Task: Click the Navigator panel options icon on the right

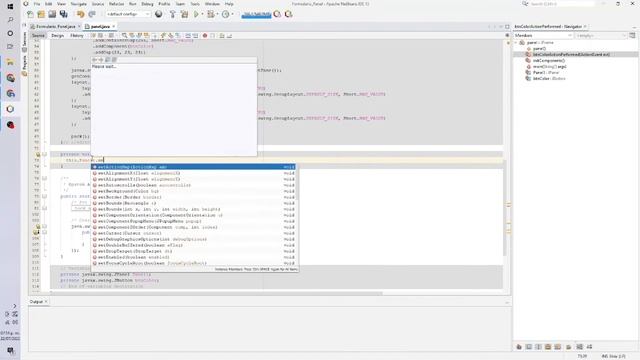Action: tap(632, 36)
